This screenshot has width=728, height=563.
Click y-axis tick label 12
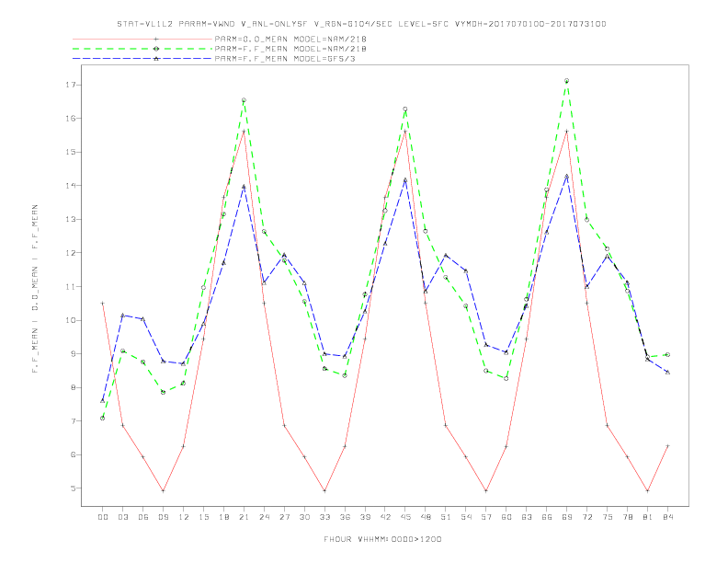71,253
